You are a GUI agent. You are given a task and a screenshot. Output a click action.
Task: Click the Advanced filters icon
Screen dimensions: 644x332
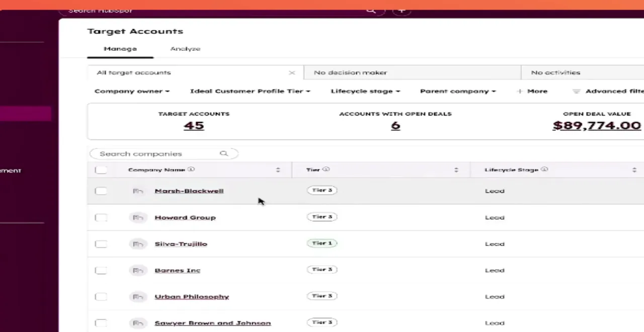pos(577,92)
